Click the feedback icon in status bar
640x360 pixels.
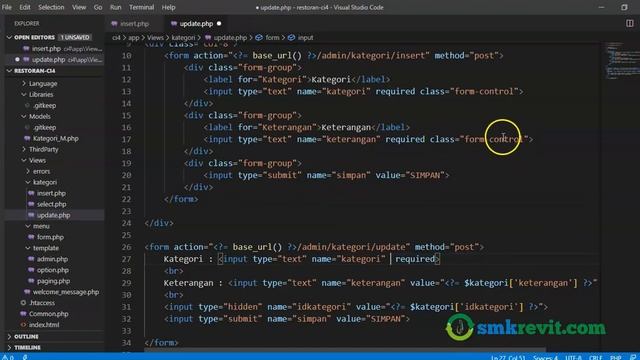pyautogui.click(x=633, y=357)
